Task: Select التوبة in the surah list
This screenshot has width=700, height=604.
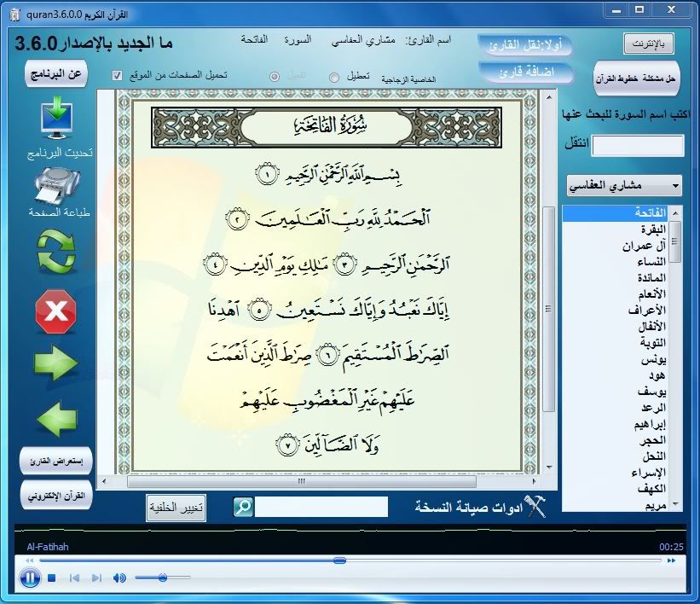Action: (x=615, y=343)
